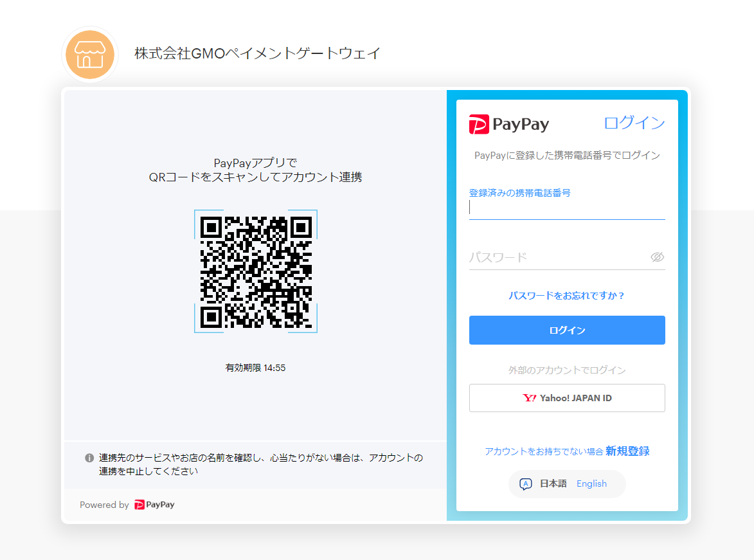Select the Yahoo! JAPAN ID login option
This screenshot has height=560, width=754.
click(567, 397)
